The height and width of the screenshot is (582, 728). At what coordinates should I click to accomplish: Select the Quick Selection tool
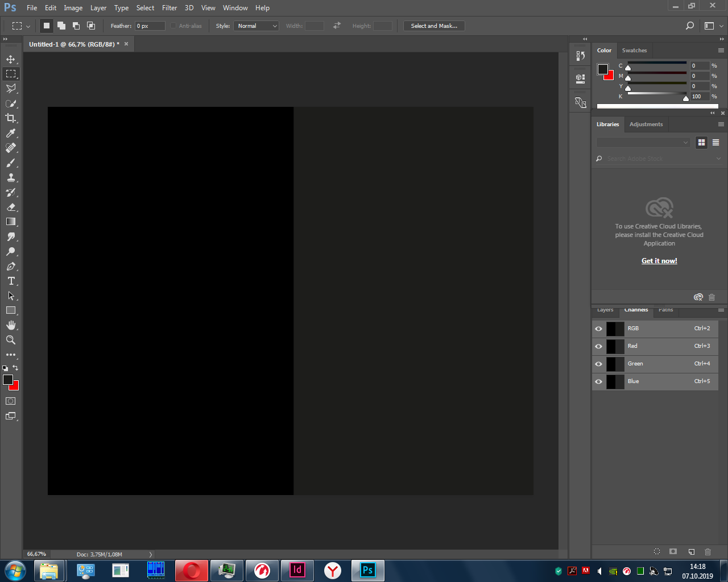coord(11,103)
